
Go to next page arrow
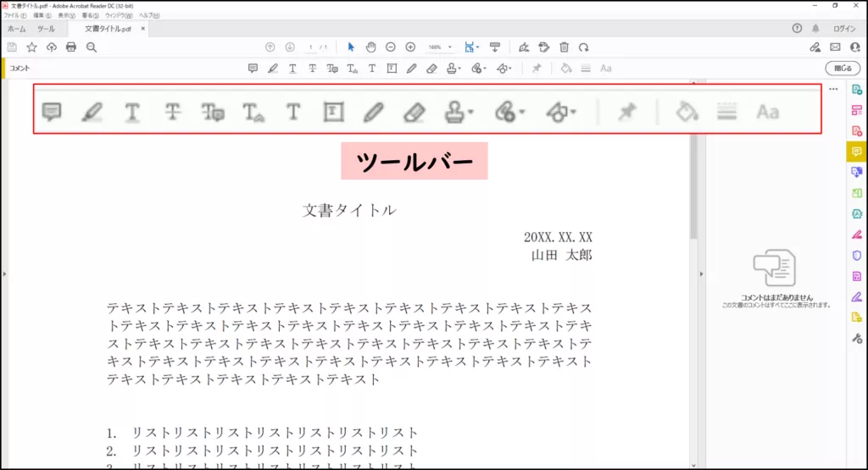[290, 47]
